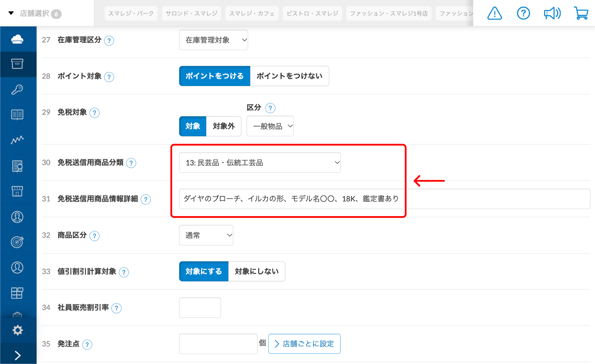Set 免税対象 to 対象
The height and width of the screenshot is (364, 595).
pyautogui.click(x=193, y=126)
